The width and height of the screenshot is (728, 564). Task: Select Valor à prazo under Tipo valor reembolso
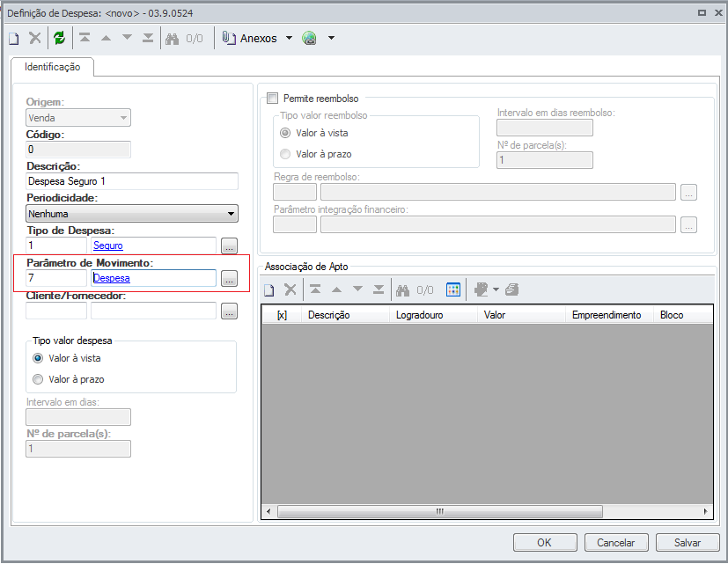click(x=285, y=154)
